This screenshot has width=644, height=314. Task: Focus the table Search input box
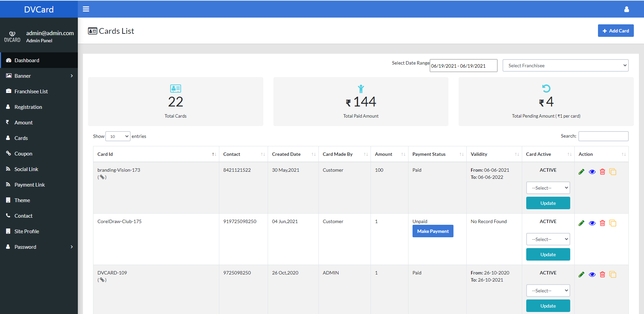(603, 136)
